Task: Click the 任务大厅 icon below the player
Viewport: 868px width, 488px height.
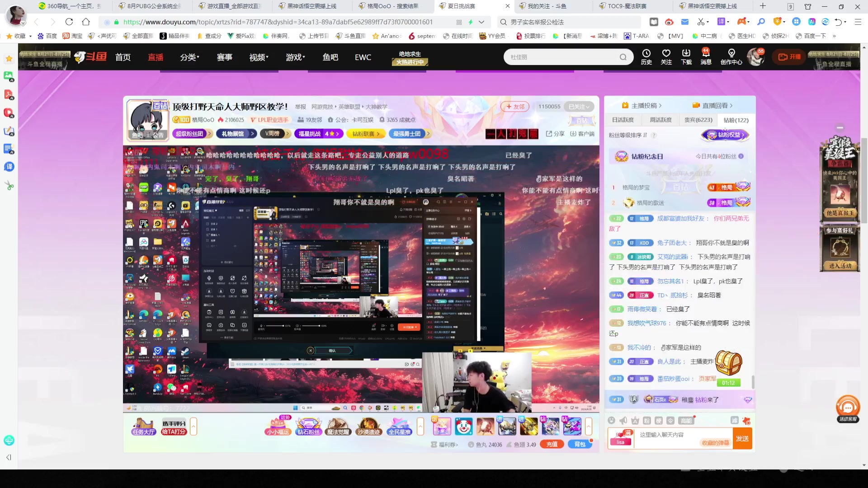Action: point(144,427)
